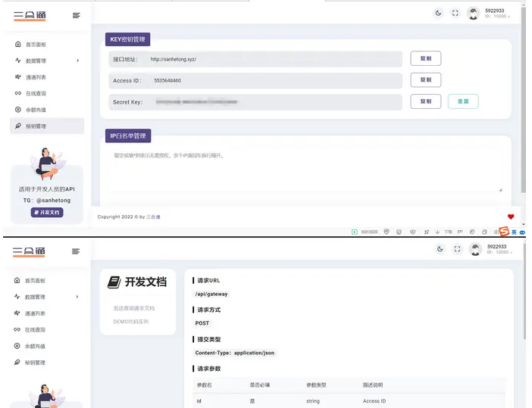Toggle fullscreen icon on the 开发文档 page
The image size is (532, 408).
pos(457,249)
